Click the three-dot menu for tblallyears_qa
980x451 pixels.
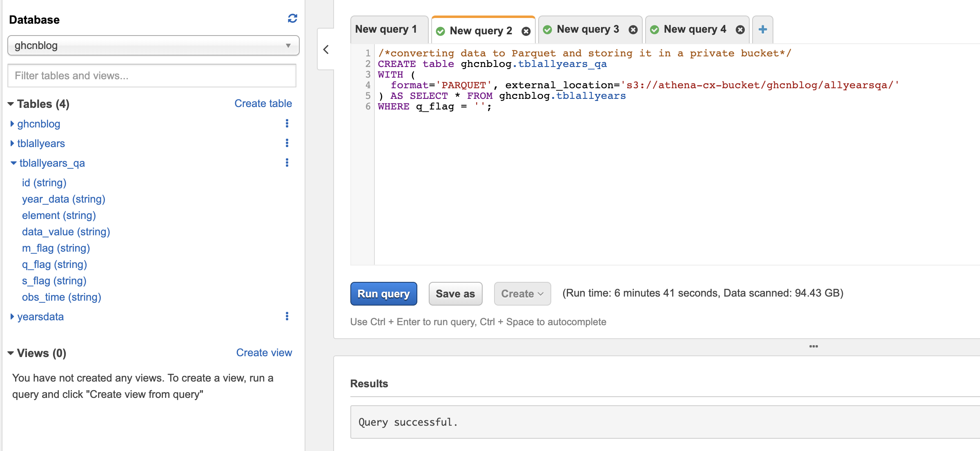pos(286,163)
